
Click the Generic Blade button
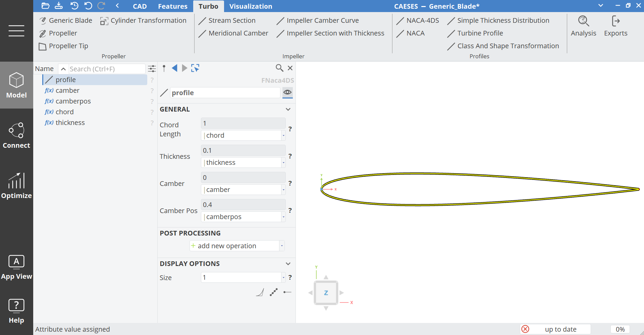click(66, 20)
